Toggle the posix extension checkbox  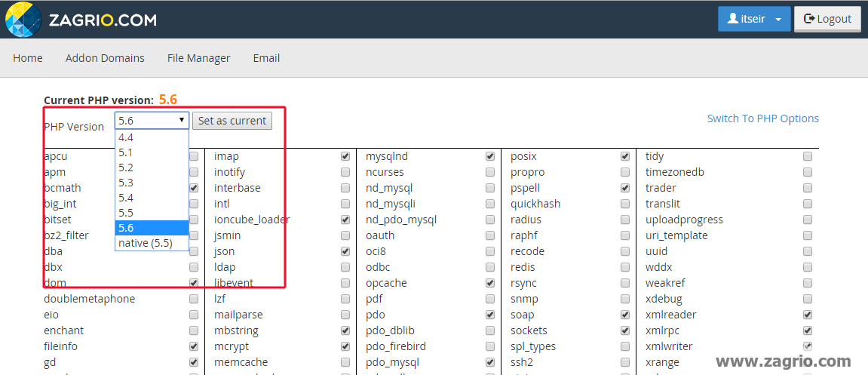(x=625, y=157)
